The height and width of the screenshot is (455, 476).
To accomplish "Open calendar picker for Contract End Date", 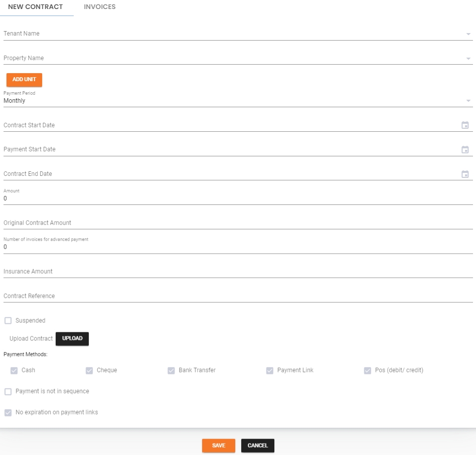I will coord(465,174).
